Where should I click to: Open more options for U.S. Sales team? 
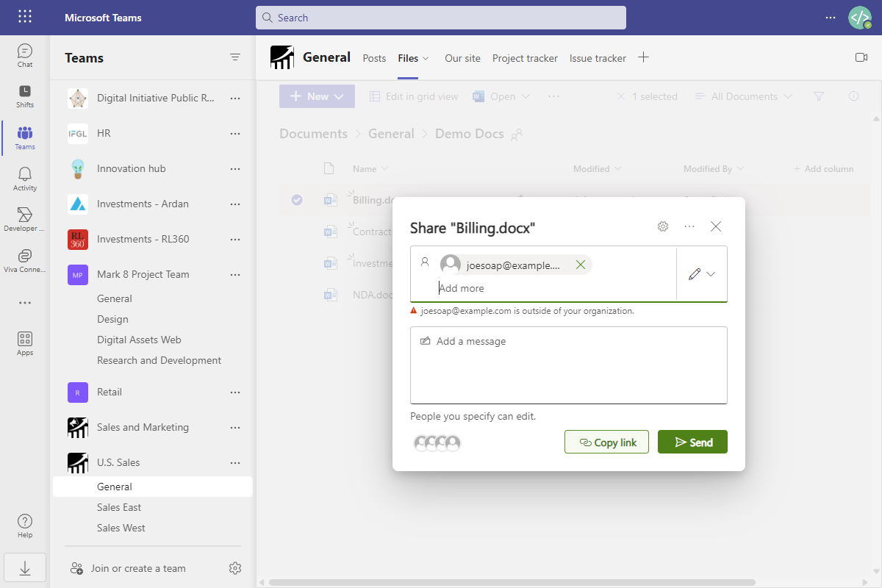point(235,462)
